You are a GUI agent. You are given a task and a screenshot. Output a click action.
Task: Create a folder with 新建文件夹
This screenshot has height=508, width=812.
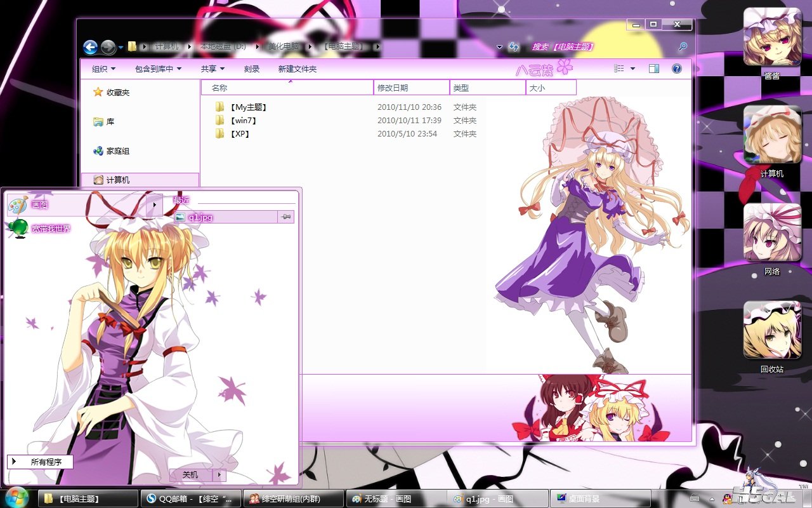coord(298,69)
